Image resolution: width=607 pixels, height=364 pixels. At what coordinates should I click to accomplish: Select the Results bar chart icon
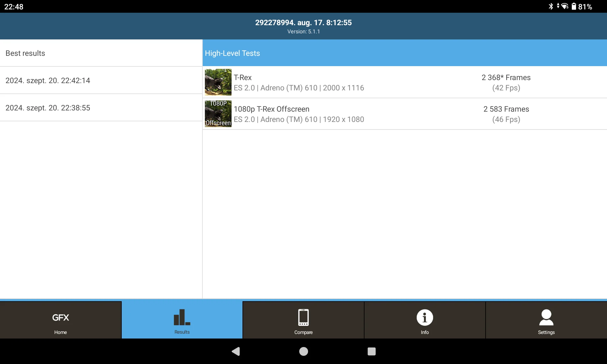[182, 317]
